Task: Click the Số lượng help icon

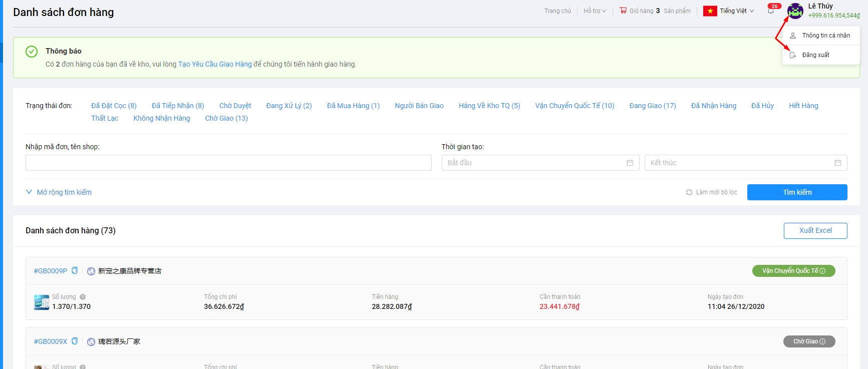Action: 83,297
